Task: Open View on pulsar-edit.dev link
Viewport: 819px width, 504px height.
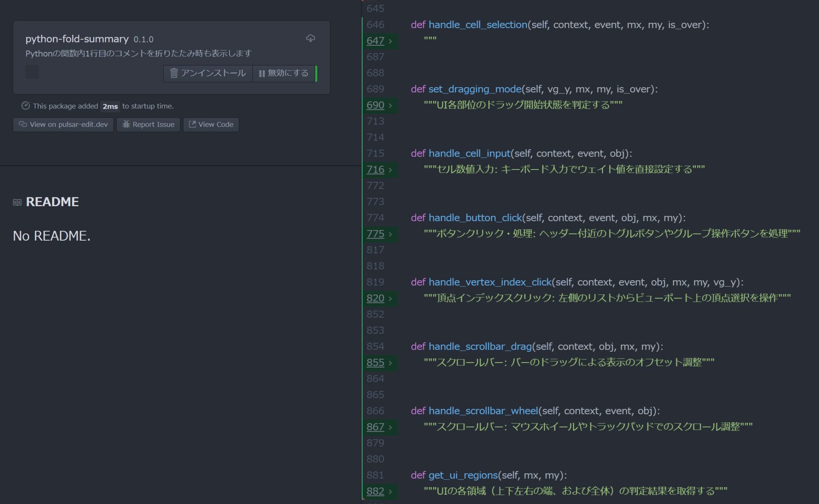Action: point(63,124)
